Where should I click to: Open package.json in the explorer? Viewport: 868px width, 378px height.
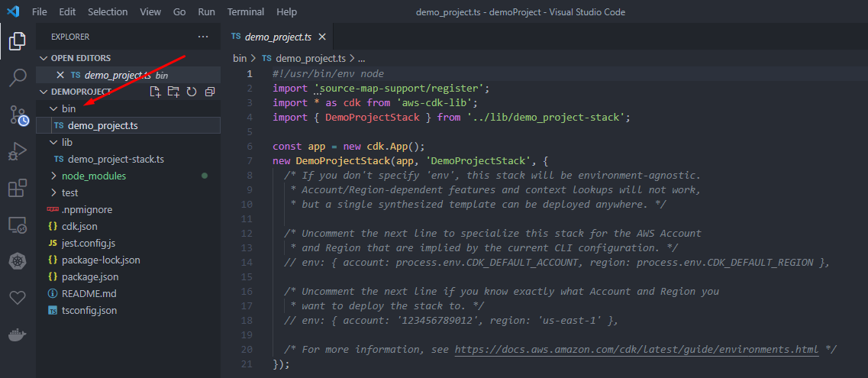(89, 276)
